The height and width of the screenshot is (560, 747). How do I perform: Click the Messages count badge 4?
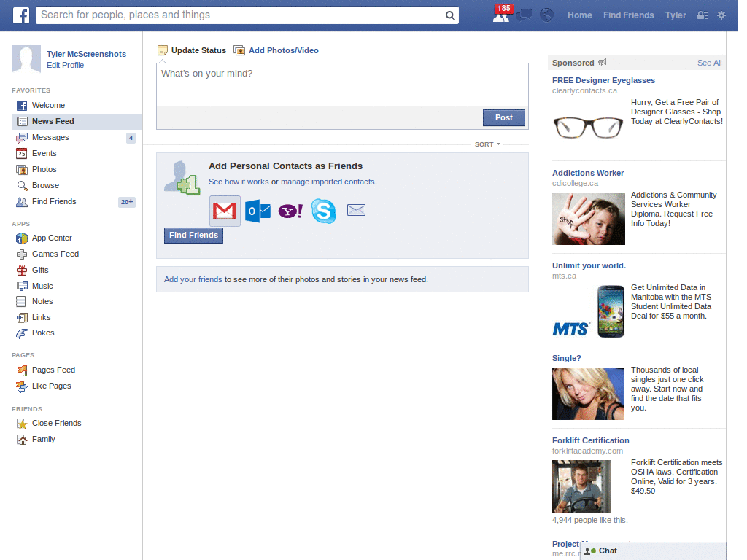131,138
